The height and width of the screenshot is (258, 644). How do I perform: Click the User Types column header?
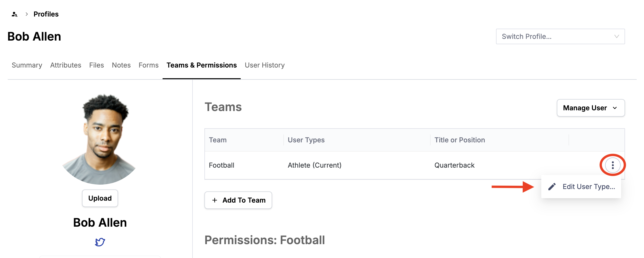coord(306,140)
